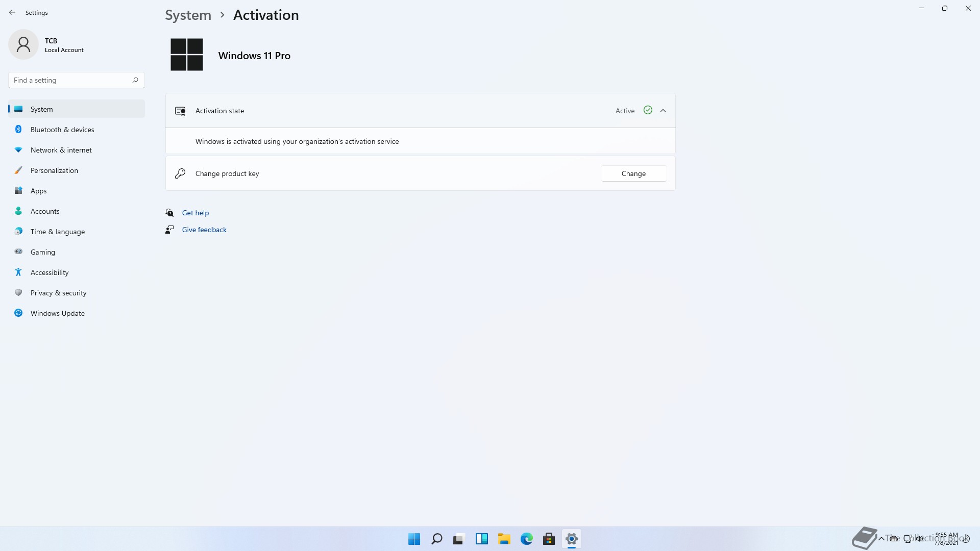Click the Local Account label
The image size is (980, 551).
coord(64,50)
